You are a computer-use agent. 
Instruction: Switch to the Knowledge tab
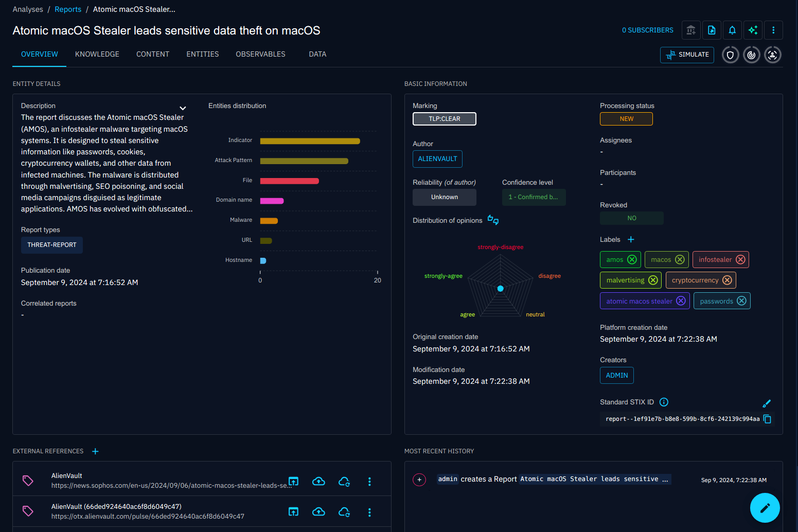click(x=97, y=54)
